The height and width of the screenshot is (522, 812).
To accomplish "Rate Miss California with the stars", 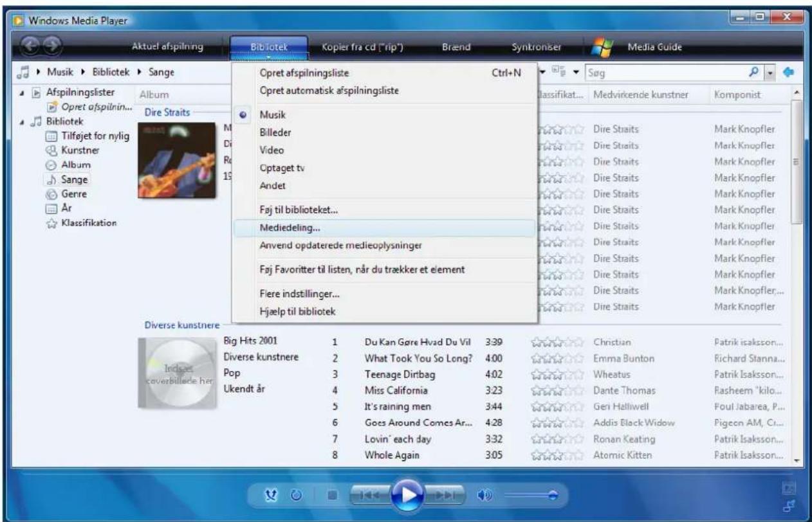I will pos(557,390).
